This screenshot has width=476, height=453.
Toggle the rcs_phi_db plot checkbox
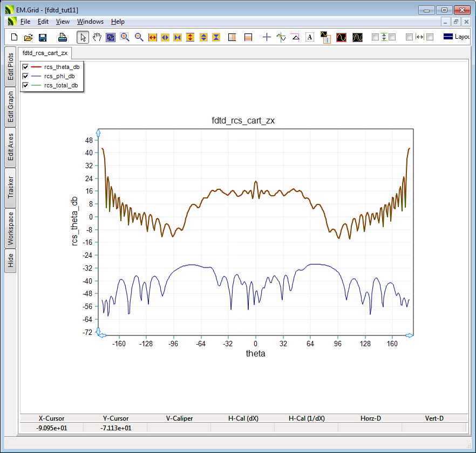coord(25,76)
